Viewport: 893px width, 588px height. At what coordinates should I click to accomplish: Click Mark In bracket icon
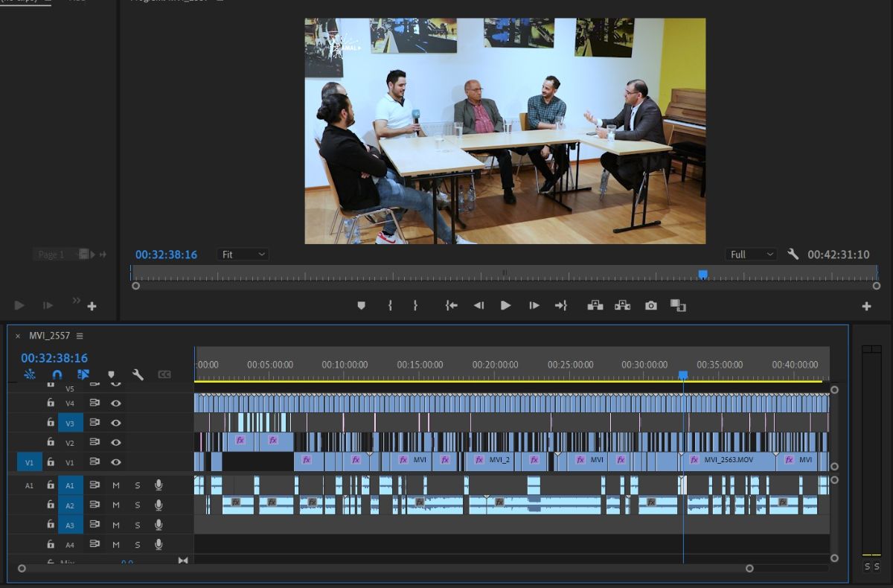(x=389, y=306)
